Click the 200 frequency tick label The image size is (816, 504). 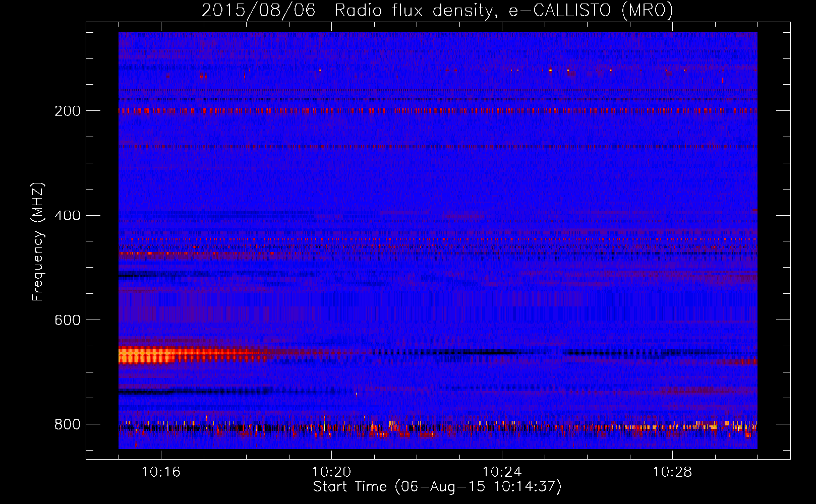[x=68, y=111]
